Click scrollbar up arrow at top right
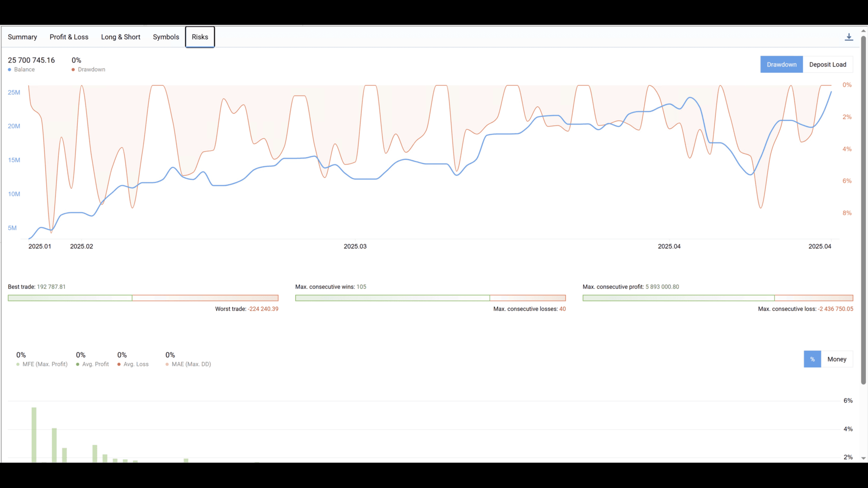Image resolution: width=868 pixels, height=488 pixels. (863, 31)
